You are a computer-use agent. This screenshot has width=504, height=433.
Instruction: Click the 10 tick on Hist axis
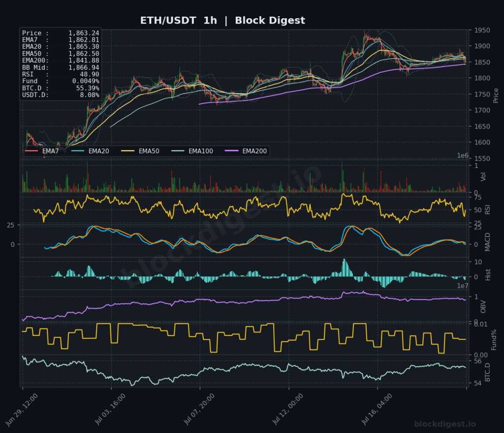tap(478, 262)
